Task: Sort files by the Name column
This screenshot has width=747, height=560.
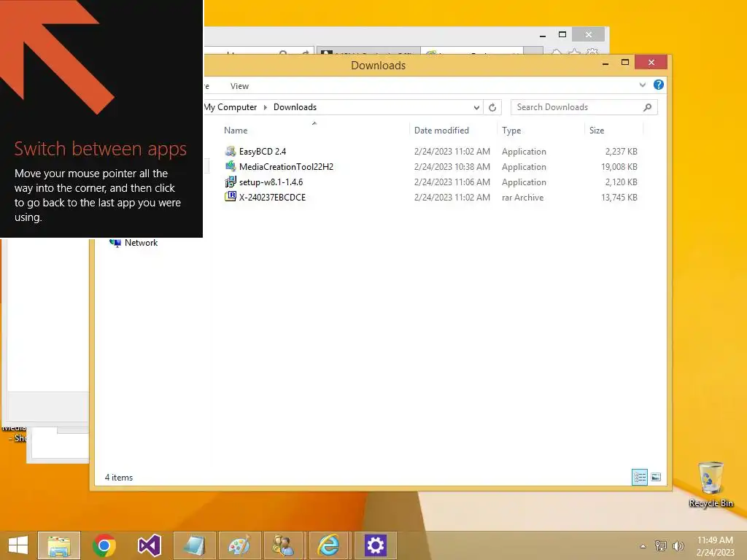Action: [236, 131]
